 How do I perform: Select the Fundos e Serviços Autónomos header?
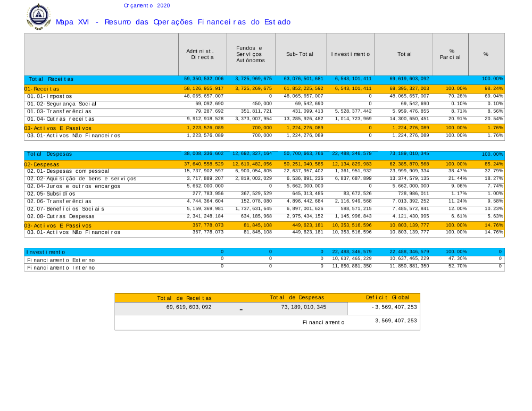251,54
